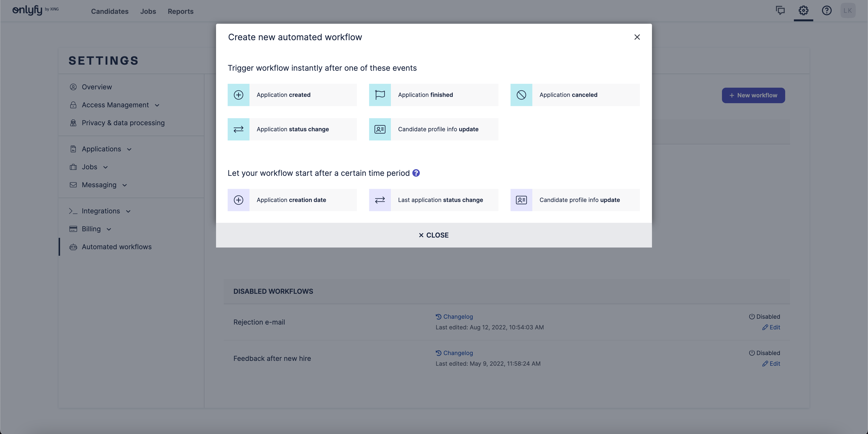Expand the Access Management section
The height and width of the screenshot is (434, 868).
coord(157,105)
